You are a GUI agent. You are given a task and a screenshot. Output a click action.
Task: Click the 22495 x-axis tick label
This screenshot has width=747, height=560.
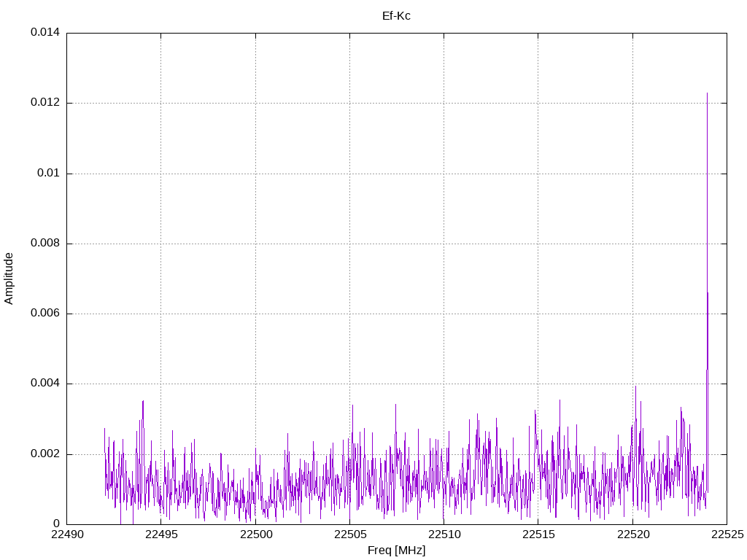[x=161, y=534]
